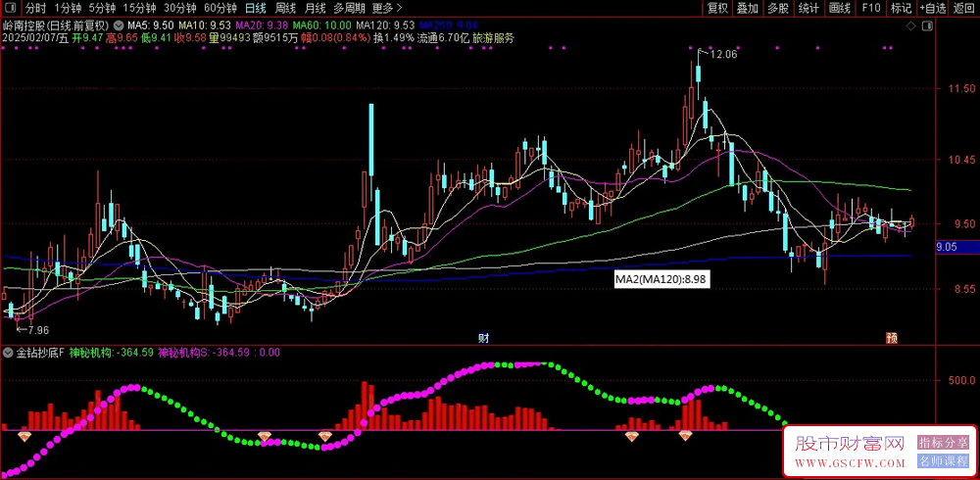Click the MA20: 9.38 label
980x480 pixels.
point(262,26)
